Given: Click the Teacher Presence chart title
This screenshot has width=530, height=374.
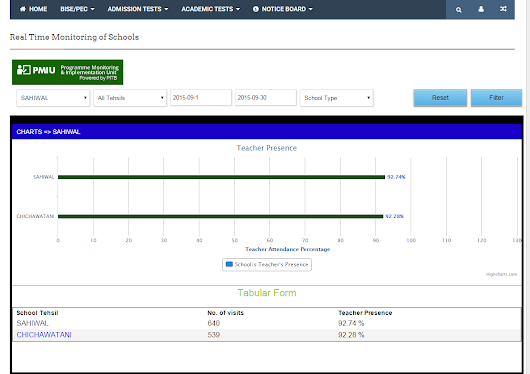Looking at the screenshot, I should (x=267, y=148).
